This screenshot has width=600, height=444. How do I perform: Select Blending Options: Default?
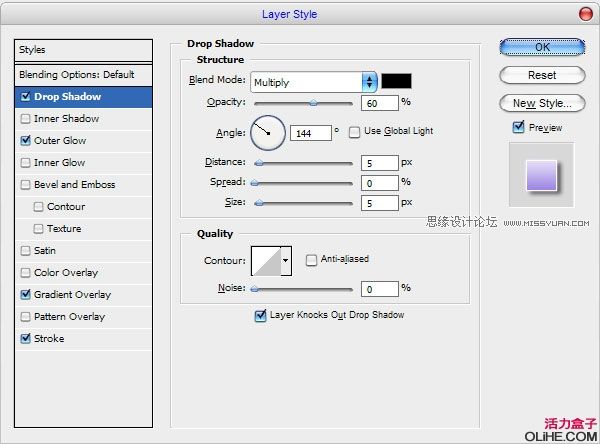[x=83, y=75]
